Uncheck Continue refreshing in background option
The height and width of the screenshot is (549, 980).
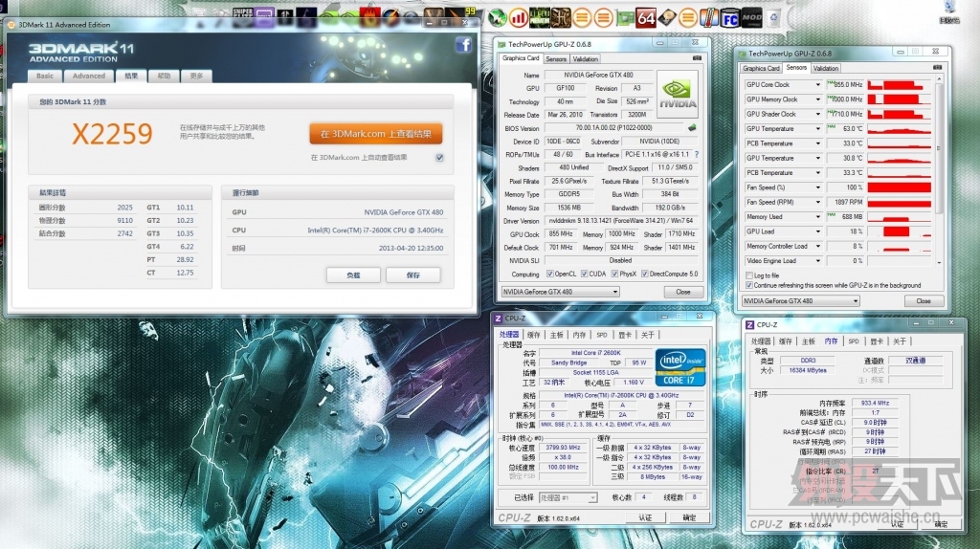[x=748, y=285]
